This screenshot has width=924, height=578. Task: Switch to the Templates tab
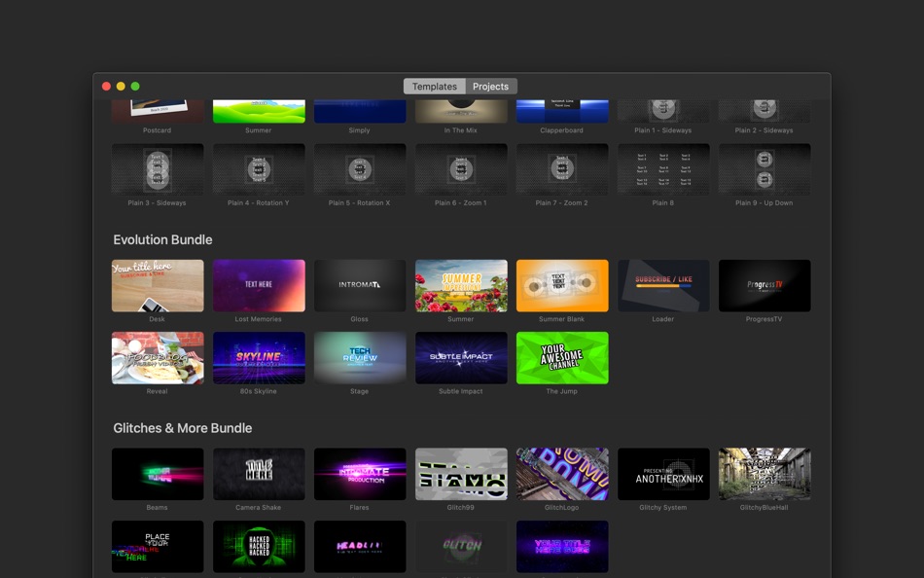pyautogui.click(x=435, y=86)
